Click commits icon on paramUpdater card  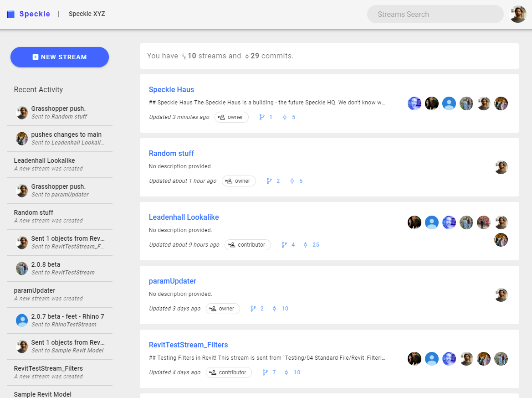coord(274,309)
